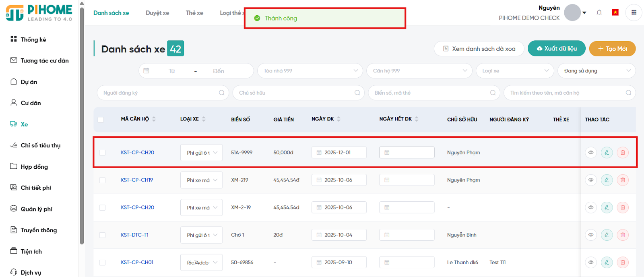The width and height of the screenshot is (644, 277).
Task: Open Cư dân in sidebar menu
Action: tap(31, 103)
